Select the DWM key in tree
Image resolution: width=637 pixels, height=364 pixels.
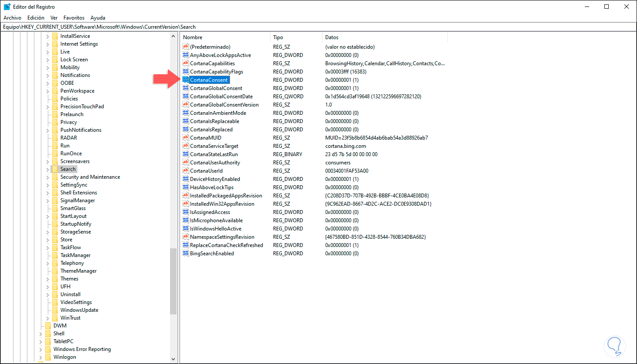[x=60, y=326]
